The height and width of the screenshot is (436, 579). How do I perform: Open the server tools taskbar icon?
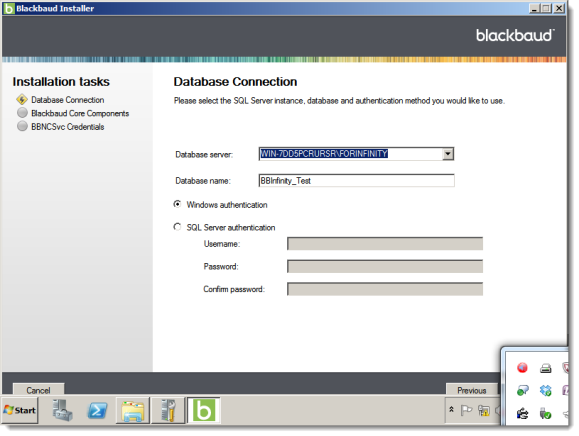tap(168, 410)
